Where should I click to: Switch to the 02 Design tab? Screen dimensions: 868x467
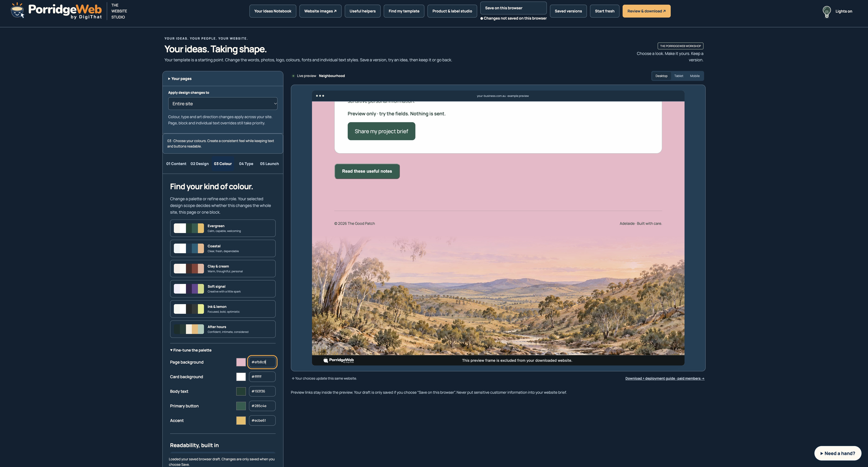tap(199, 164)
